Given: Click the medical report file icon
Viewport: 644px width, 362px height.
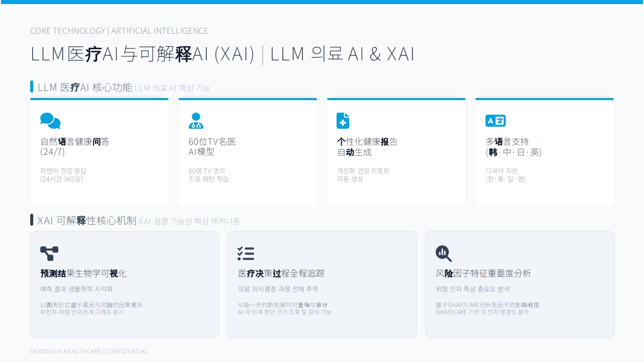Looking at the screenshot, I should tap(343, 121).
